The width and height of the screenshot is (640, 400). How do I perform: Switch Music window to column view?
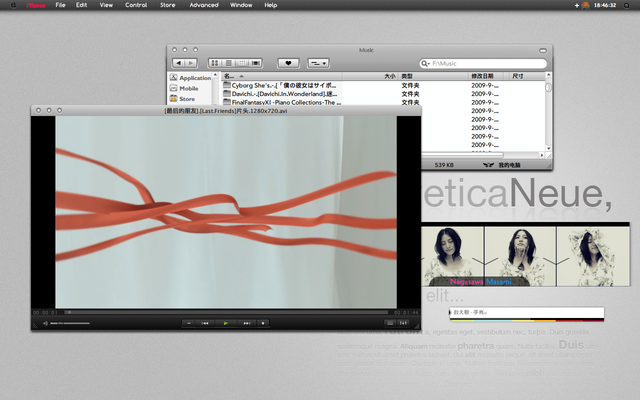(242, 63)
